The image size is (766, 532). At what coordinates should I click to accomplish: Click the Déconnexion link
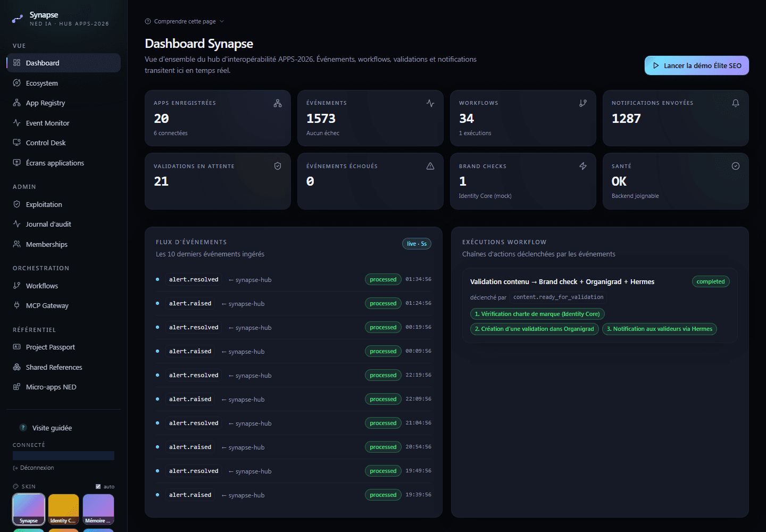(x=34, y=468)
